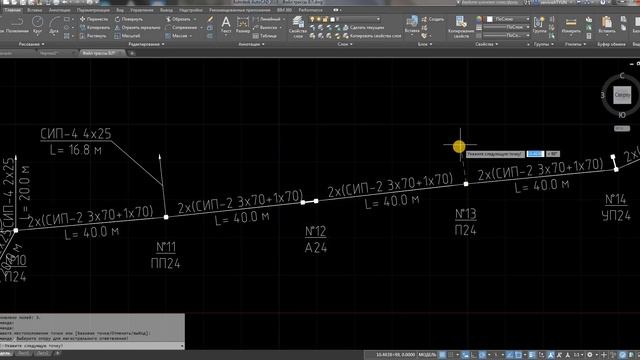The height and width of the screenshot is (360, 640).
Task: Select the Circle (Круг) tool
Action: tap(38, 24)
